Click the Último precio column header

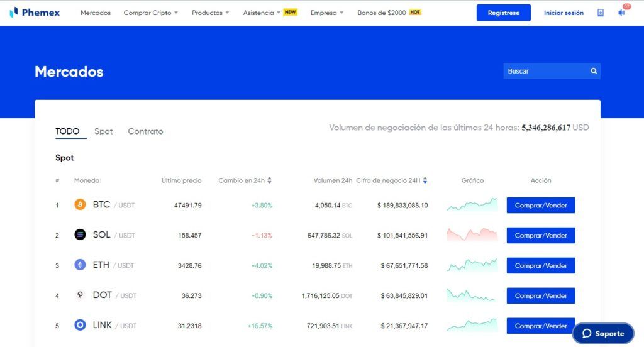point(181,180)
